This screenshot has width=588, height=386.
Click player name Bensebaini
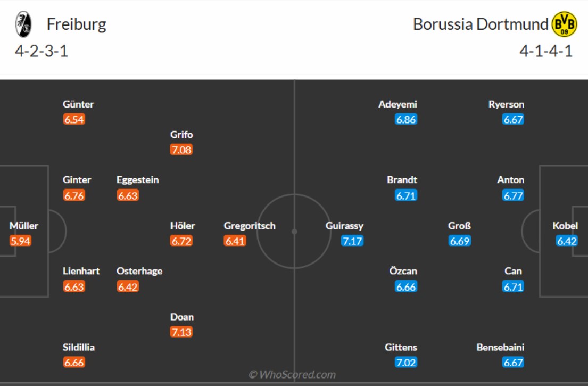[x=500, y=347]
